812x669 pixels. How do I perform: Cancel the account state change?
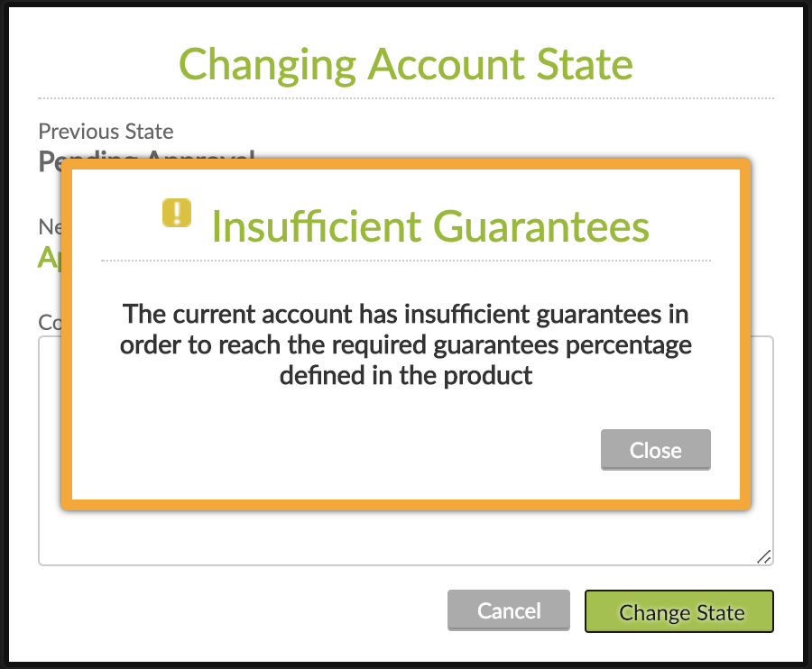[508, 610]
